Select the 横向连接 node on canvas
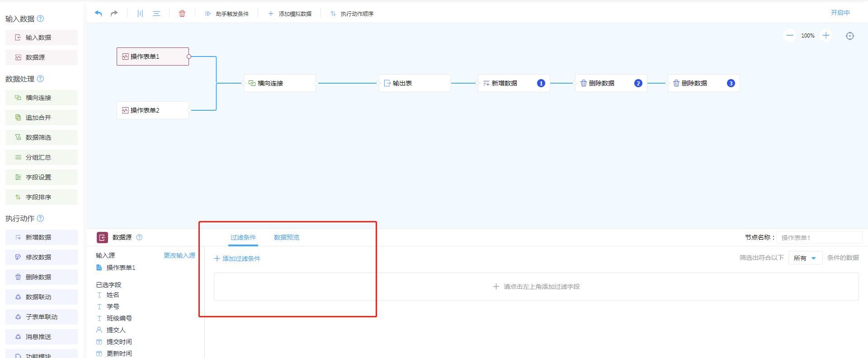868x358 pixels. coord(279,83)
